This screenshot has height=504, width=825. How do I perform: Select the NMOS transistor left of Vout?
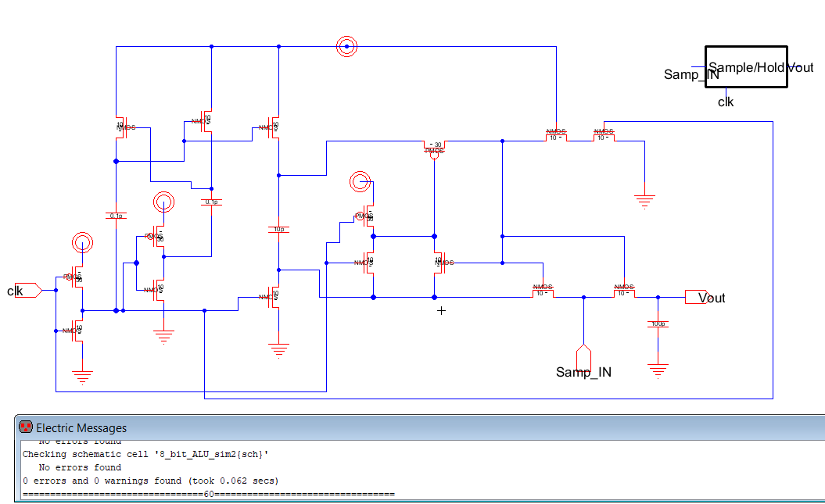tap(624, 291)
